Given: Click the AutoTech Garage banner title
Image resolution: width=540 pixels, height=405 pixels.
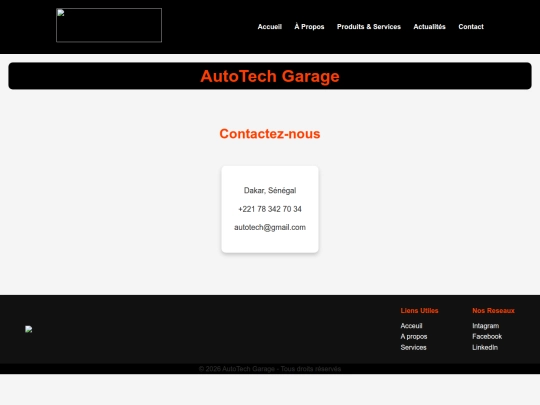Looking at the screenshot, I should (x=270, y=76).
